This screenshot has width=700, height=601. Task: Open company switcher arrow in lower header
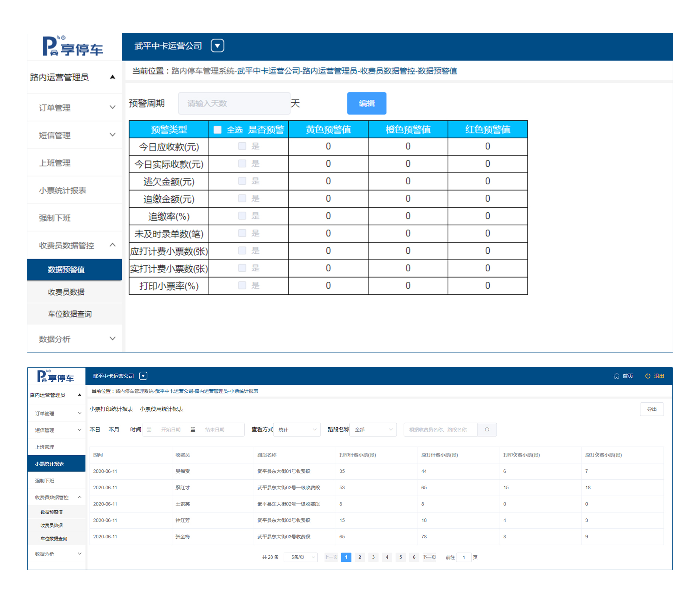point(143,376)
